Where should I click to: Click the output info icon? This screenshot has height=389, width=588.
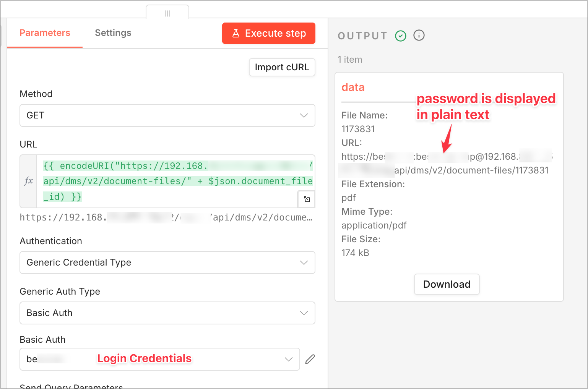(419, 36)
